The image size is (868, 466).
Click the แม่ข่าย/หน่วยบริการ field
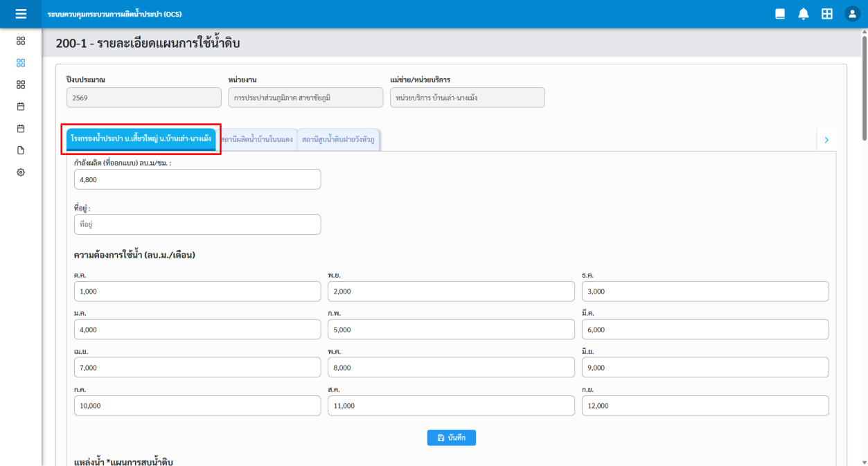(x=468, y=98)
